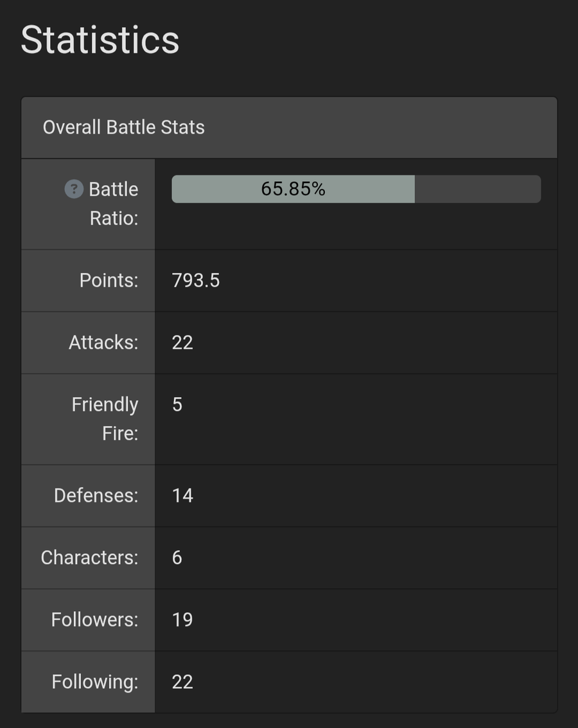Open the Following count of 22
The width and height of the screenshot is (578, 728).
coord(182,682)
